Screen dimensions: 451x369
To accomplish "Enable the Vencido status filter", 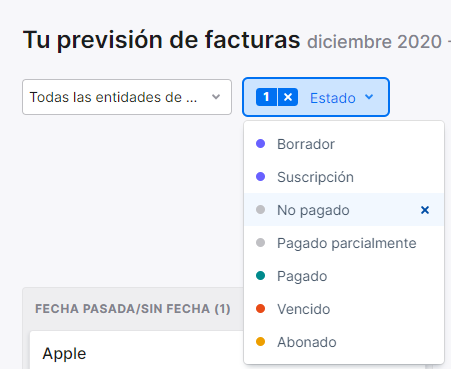I will click(x=344, y=309).
